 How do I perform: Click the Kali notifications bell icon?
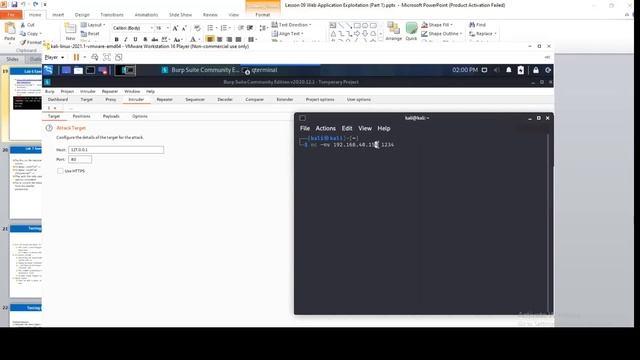coord(509,70)
